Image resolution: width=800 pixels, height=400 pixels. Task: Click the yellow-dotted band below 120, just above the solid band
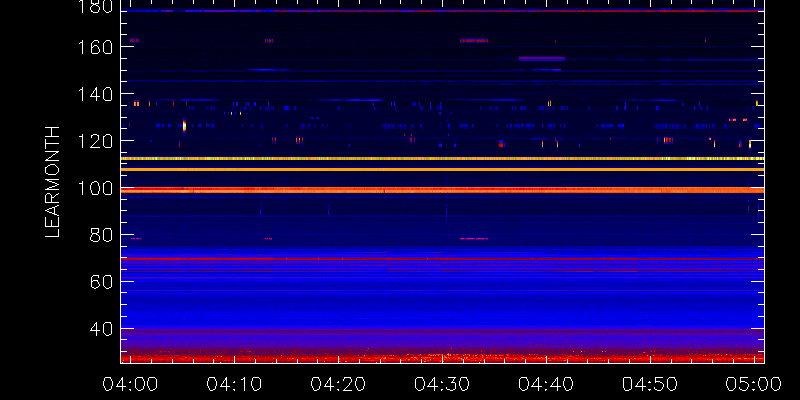(442, 159)
